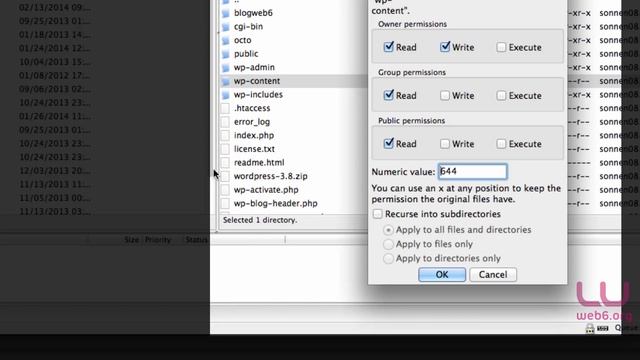Select index.php file name
The height and width of the screenshot is (360, 640).
254,136
